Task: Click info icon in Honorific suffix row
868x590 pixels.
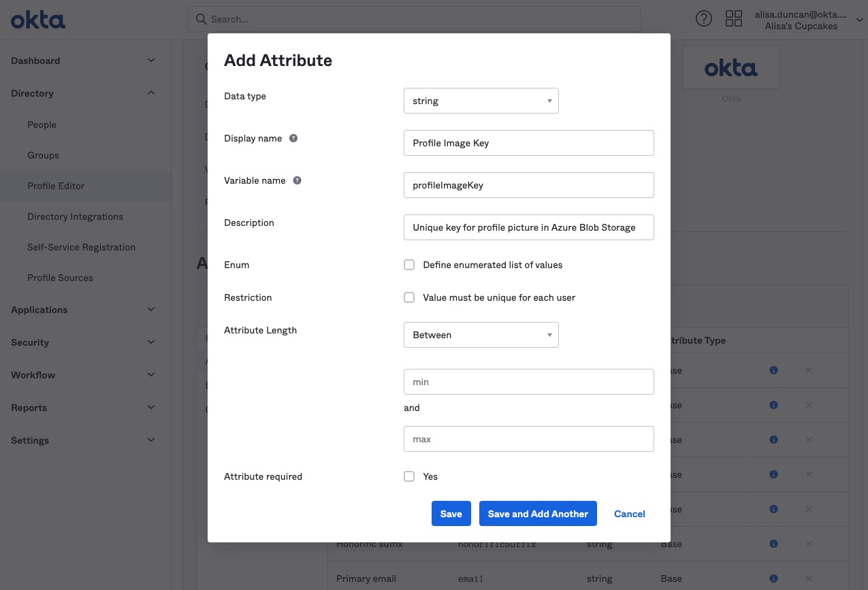Action: 773,544
